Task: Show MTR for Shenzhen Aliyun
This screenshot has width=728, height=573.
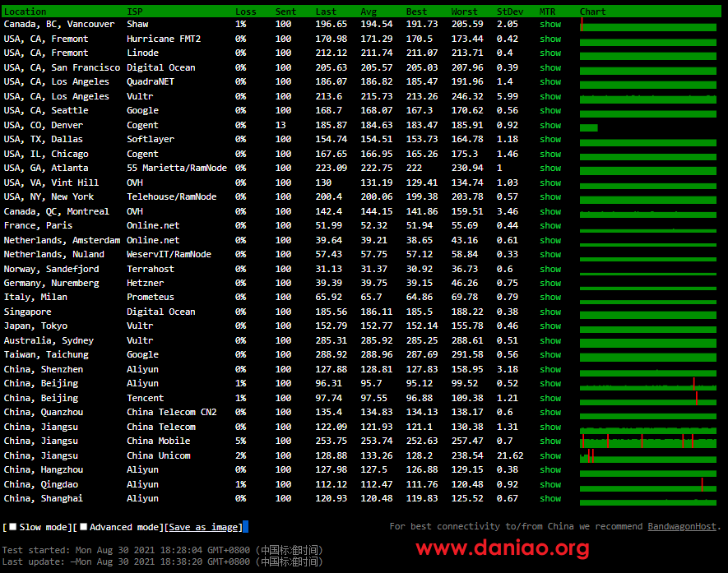Action: click(x=550, y=369)
